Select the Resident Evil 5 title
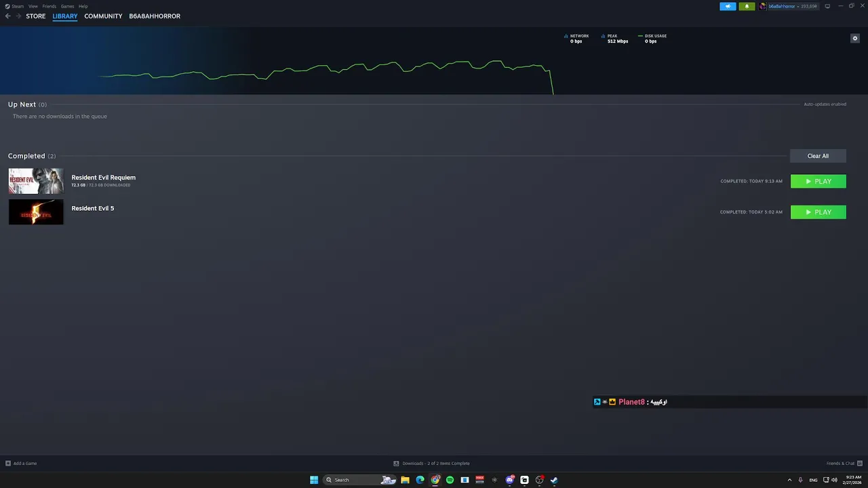868x488 pixels. [93, 208]
